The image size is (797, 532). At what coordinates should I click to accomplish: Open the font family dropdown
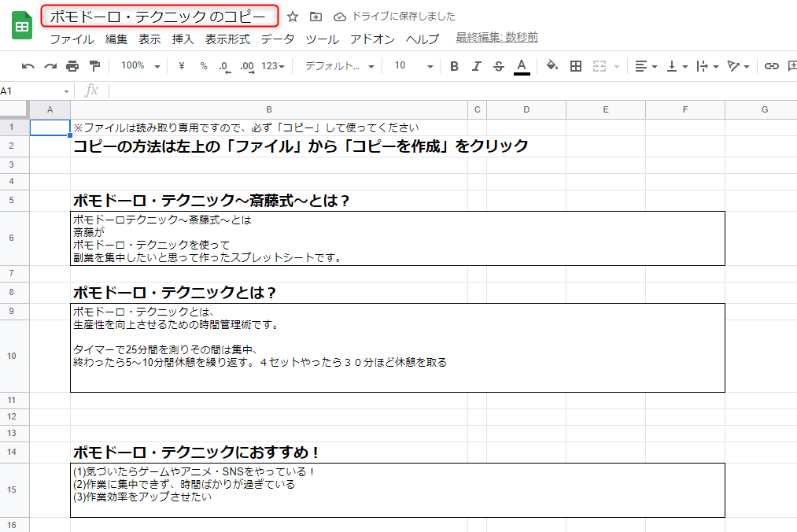click(x=340, y=66)
